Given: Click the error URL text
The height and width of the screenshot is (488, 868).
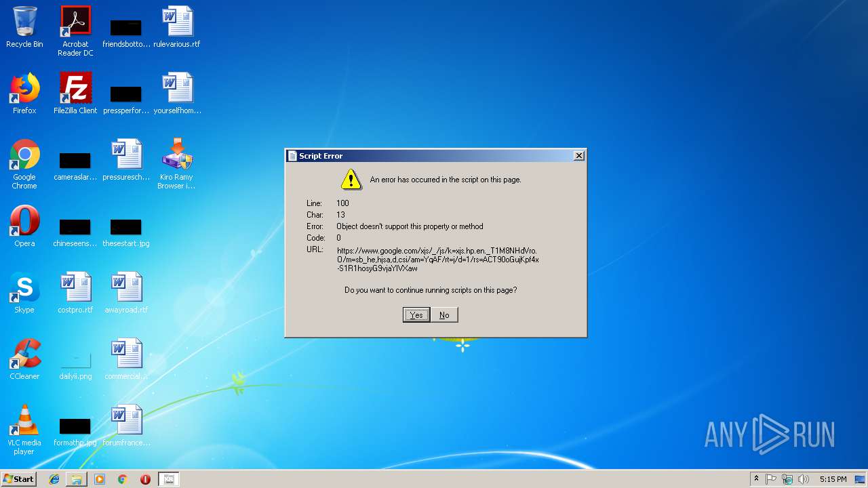Looking at the screenshot, I should (437, 260).
